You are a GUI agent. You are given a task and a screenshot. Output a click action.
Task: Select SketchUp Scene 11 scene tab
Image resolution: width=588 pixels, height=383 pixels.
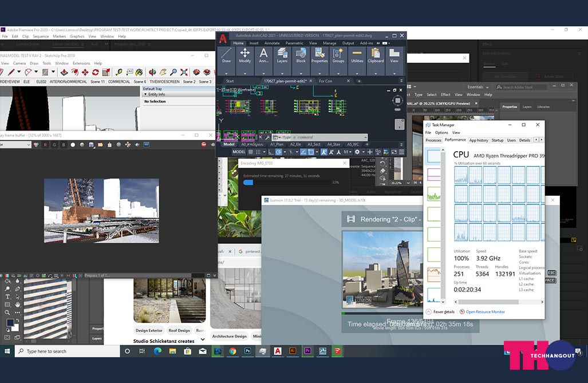click(98, 81)
